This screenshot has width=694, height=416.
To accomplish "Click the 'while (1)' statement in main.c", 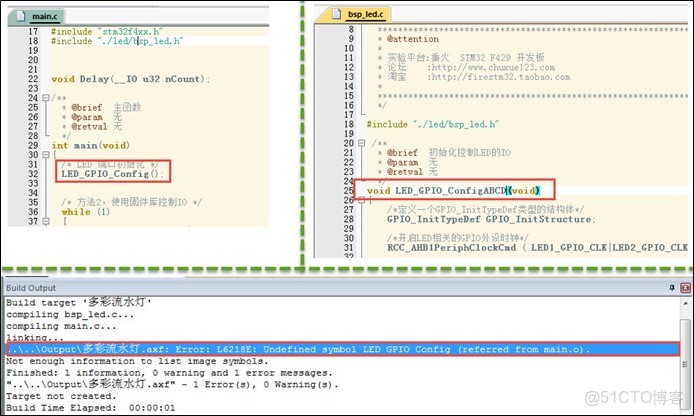I will point(85,212).
